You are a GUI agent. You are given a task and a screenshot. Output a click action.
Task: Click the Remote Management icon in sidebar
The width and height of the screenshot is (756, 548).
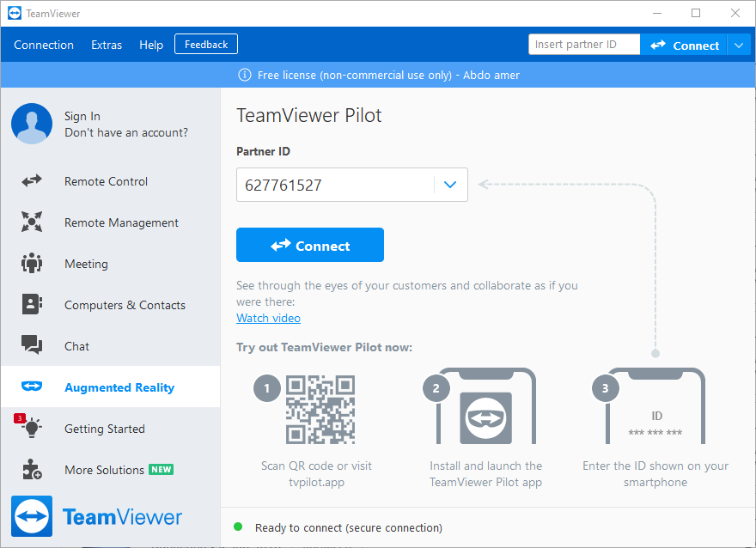[32, 222]
